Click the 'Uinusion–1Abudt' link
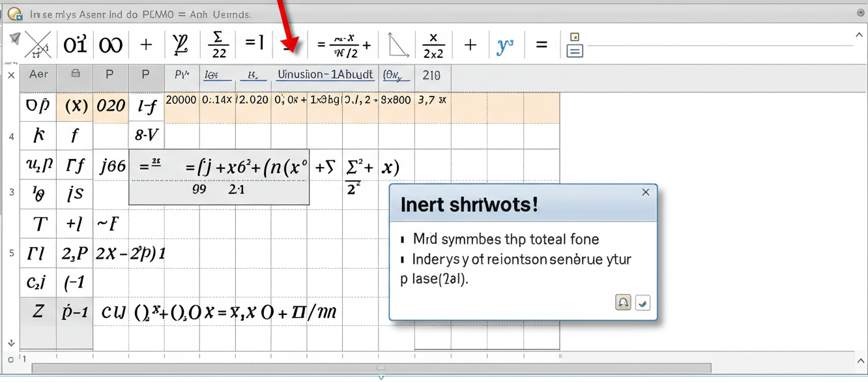The width and height of the screenshot is (868, 382). coord(325,75)
